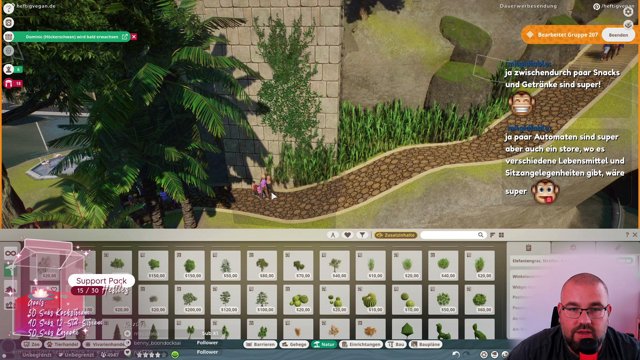This screenshot has width=640, height=360.
Task: Select the €120,00 tree thumbnail
Action: click(225, 300)
